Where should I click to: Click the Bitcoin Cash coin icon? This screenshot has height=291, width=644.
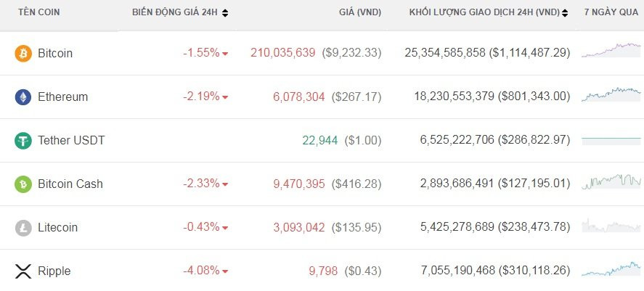point(23,184)
